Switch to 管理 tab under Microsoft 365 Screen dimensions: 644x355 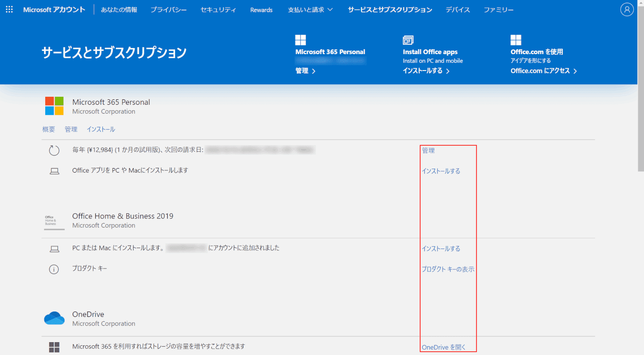71,130
